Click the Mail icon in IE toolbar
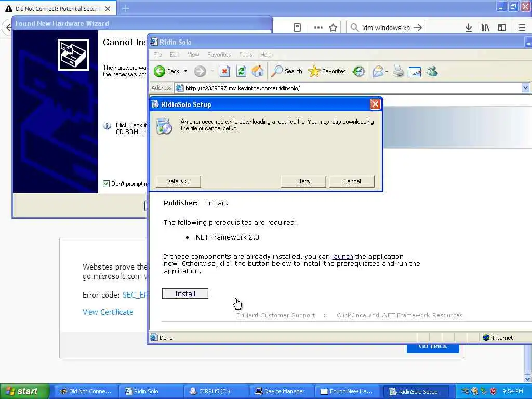This screenshot has height=399, width=532. click(x=378, y=71)
